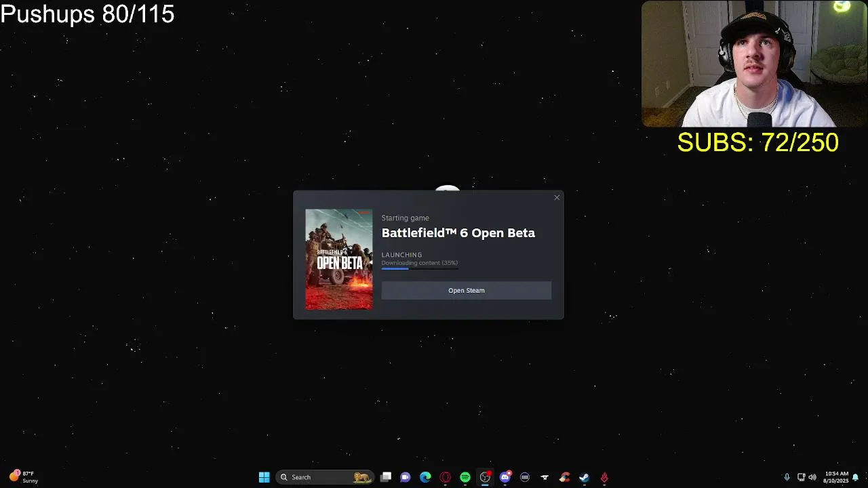This screenshot has width=868, height=488.
Task: Open the round keyboard app taskbar icon
Action: click(x=524, y=477)
